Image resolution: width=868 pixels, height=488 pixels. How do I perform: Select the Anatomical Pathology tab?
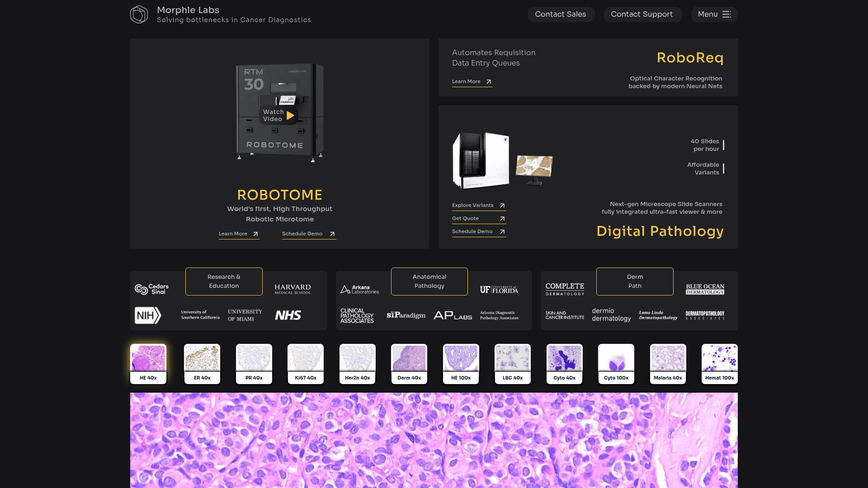429,282
